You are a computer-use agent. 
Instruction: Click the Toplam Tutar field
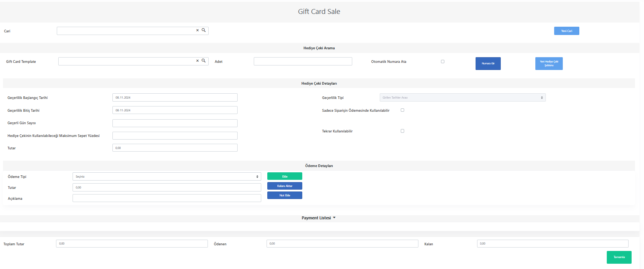[x=132, y=244]
